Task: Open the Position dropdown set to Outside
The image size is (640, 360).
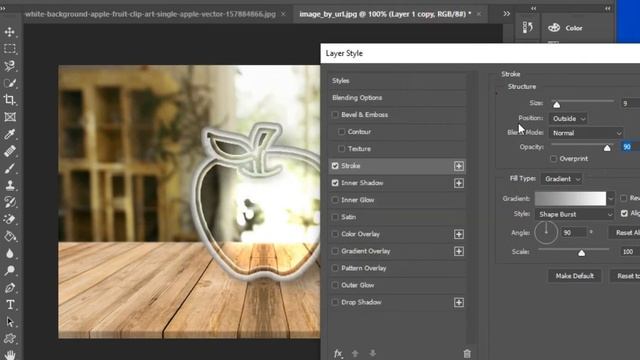Action: pos(568,118)
